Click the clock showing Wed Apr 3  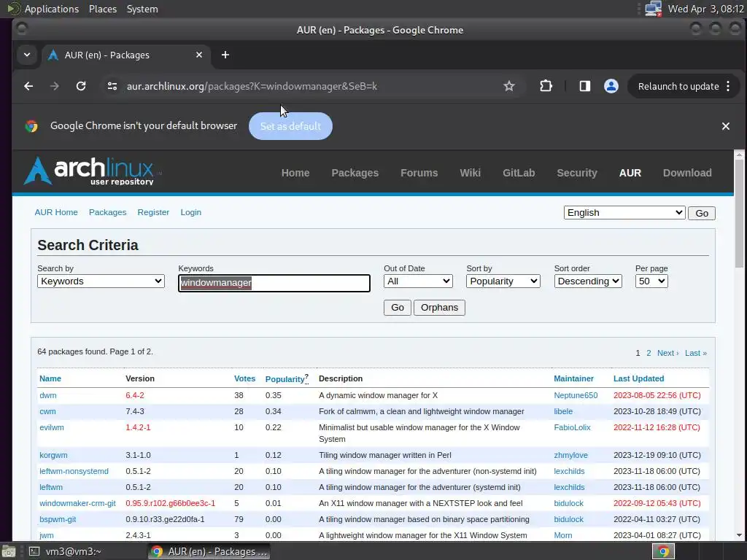point(705,9)
